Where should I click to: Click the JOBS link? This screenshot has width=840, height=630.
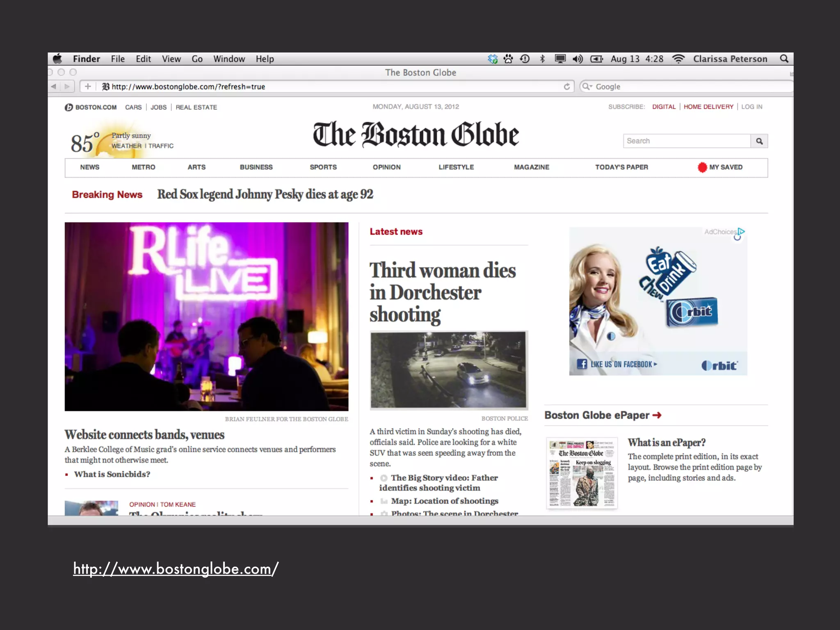(158, 107)
